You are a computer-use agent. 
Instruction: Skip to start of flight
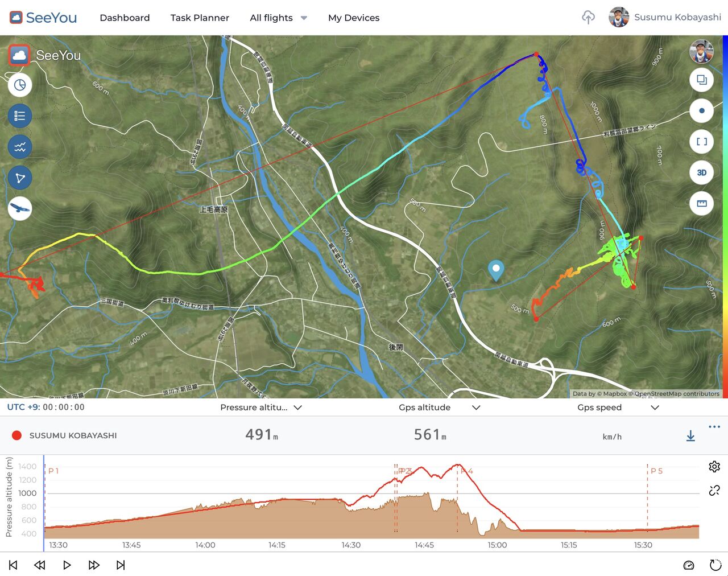(13, 565)
